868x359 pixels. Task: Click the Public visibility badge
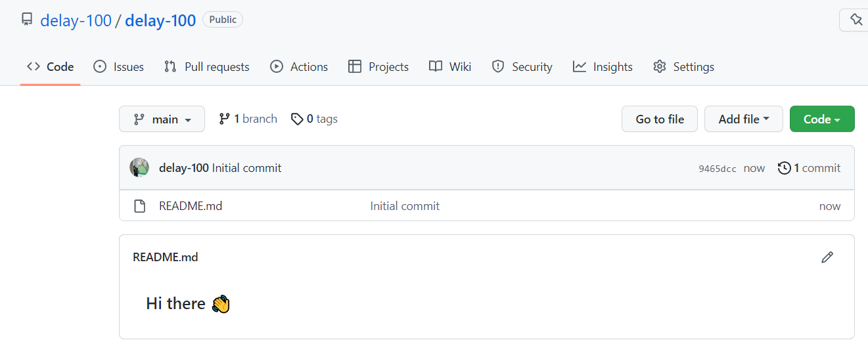click(x=223, y=20)
